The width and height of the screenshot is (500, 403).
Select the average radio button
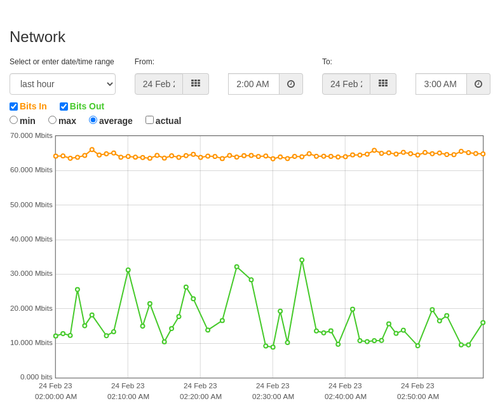(93, 120)
